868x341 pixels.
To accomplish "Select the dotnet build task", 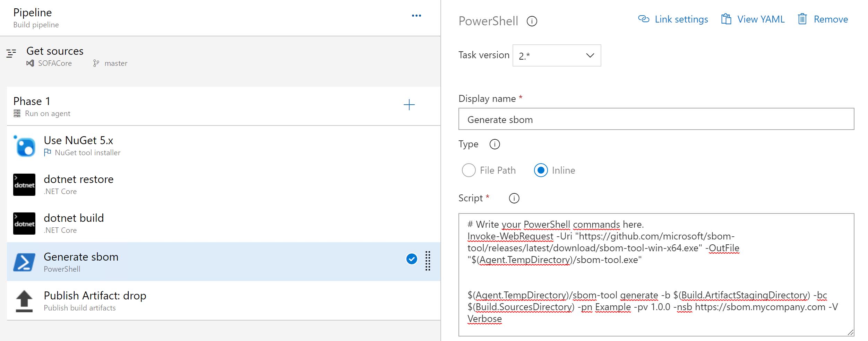I will [74, 223].
